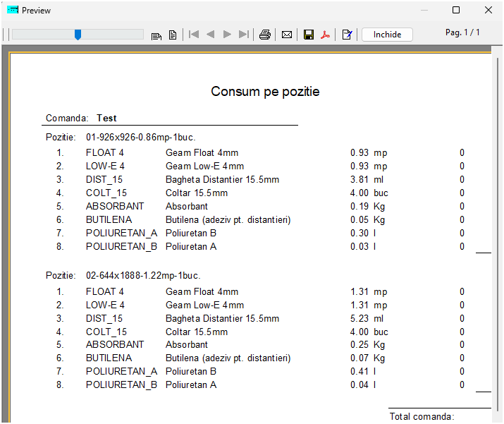Maximize the Preview window
This screenshot has width=504, height=424.
point(456,10)
